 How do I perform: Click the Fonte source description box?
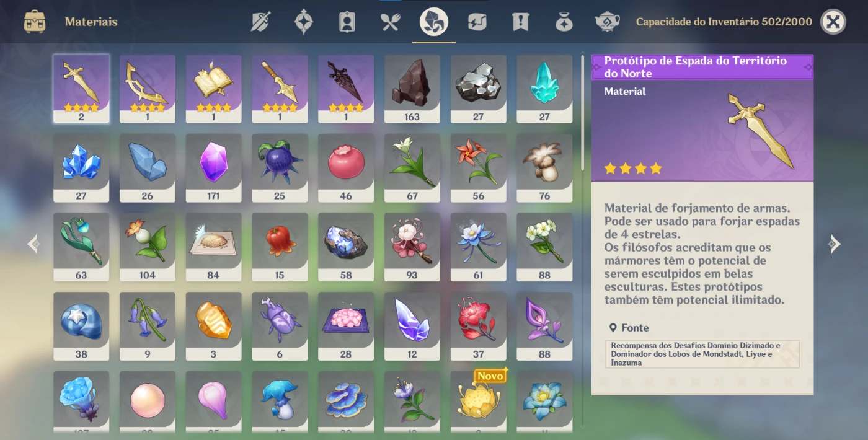(x=702, y=354)
